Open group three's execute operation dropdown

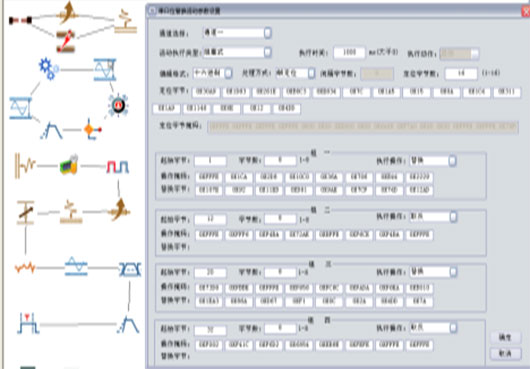tap(453, 272)
